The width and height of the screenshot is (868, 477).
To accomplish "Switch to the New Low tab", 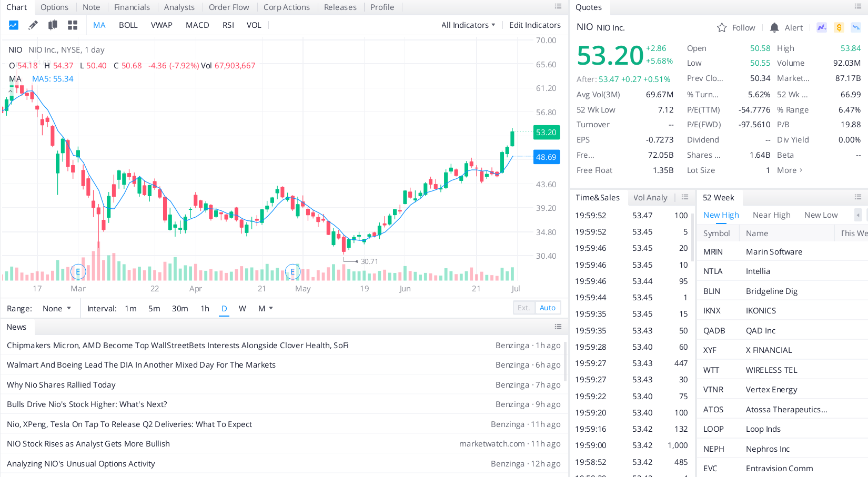I will coord(821,215).
